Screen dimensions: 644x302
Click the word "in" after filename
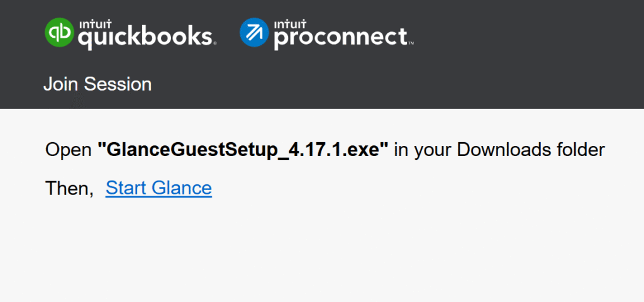(x=401, y=150)
